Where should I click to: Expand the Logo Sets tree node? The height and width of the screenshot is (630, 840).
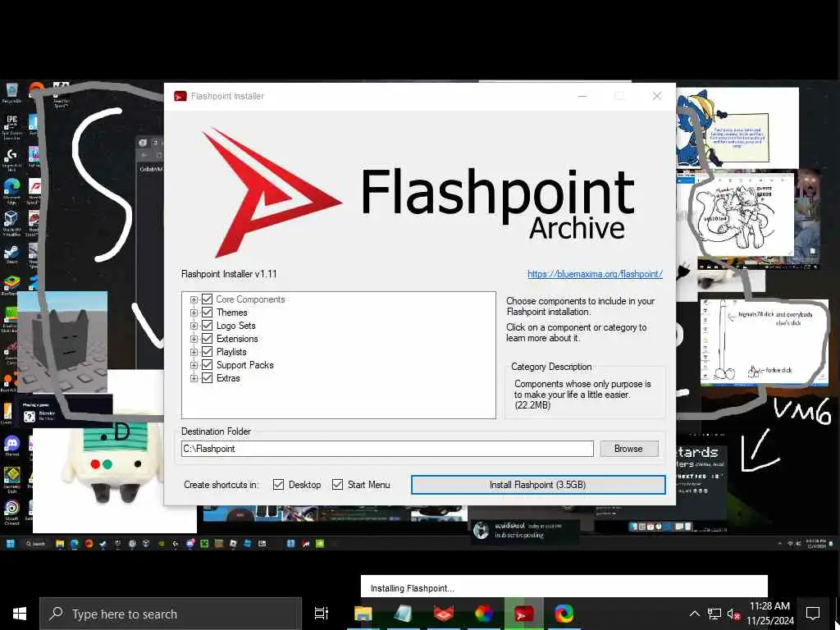coord(194,326)
